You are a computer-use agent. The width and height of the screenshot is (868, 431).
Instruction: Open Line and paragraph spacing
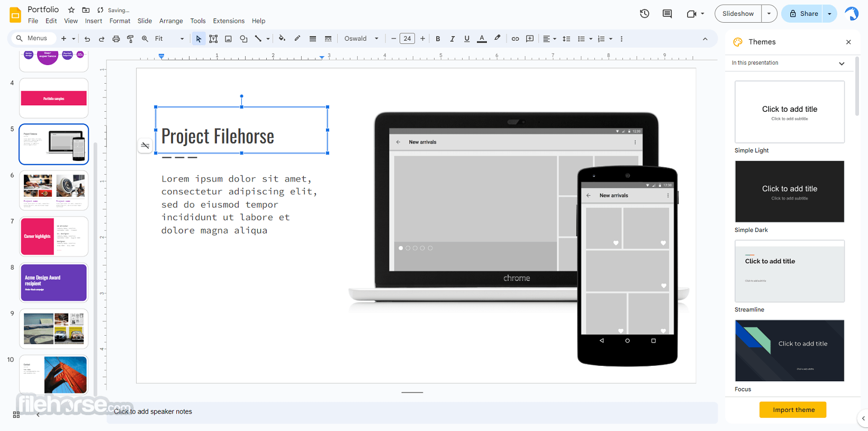(566, 39)
